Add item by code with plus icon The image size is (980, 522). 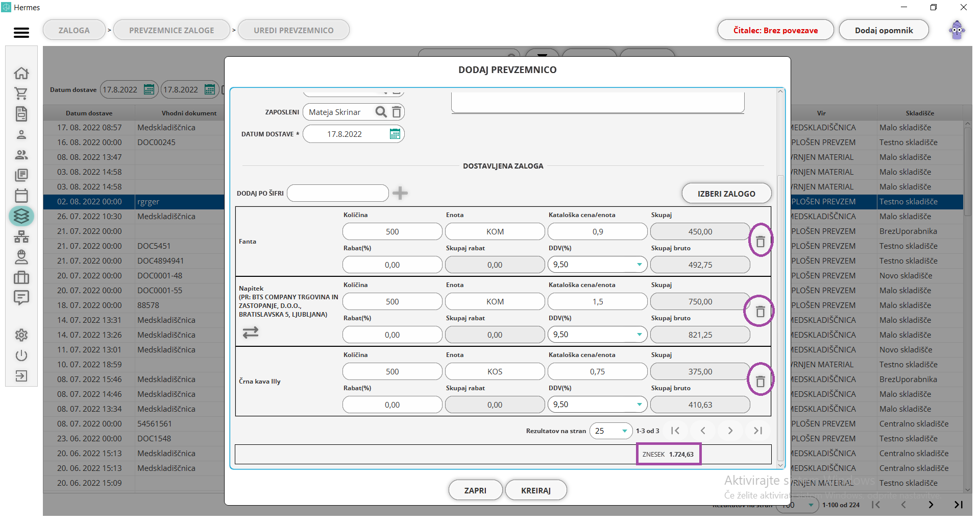[400, 193]
